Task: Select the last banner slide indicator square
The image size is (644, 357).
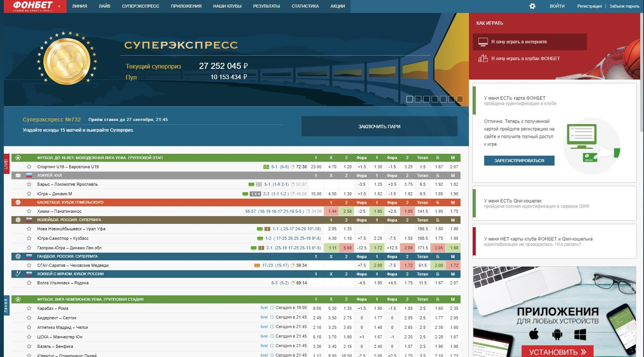Action: [460, 99]
